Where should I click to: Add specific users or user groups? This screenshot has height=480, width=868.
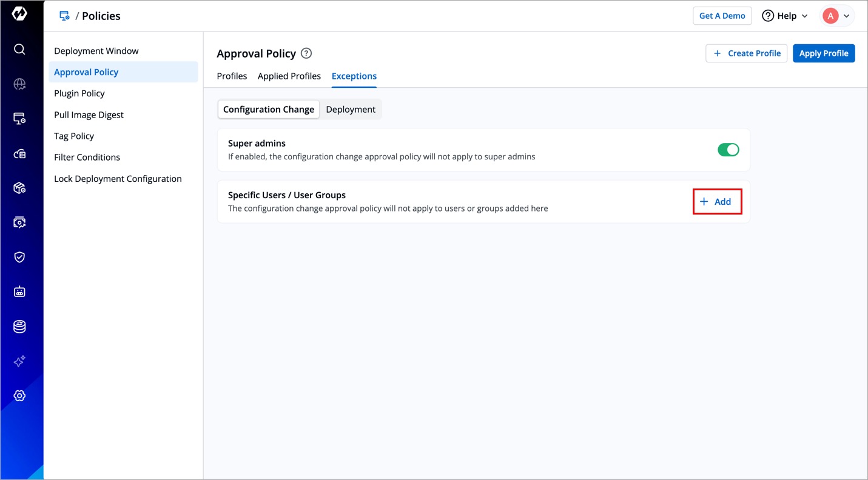(716, 202)
